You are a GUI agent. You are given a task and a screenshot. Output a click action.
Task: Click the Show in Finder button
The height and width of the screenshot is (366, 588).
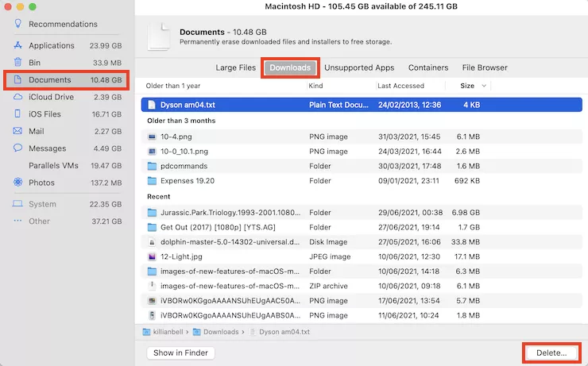[x=180, y=353]
